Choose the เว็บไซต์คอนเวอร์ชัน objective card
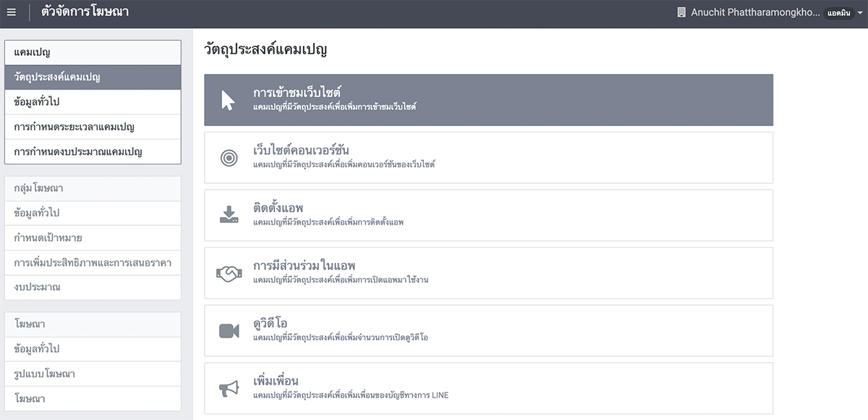Viewport: 868px width, 420px height. (488, 157)
